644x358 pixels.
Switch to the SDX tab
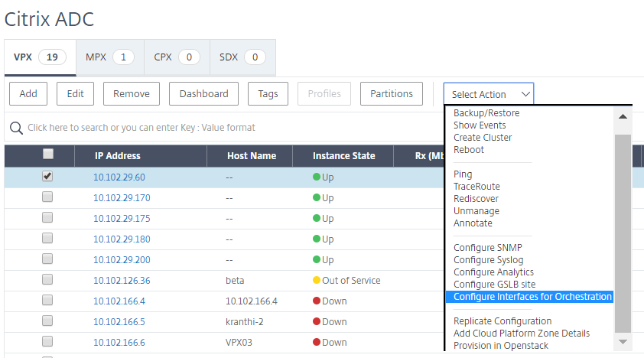pos(242,57)
